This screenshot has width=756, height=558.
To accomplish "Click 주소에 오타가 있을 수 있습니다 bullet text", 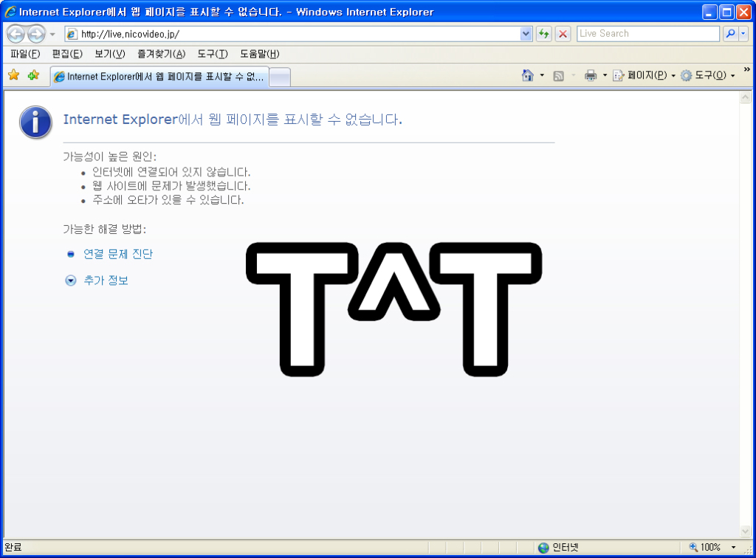I will click(x=168, y=200).
